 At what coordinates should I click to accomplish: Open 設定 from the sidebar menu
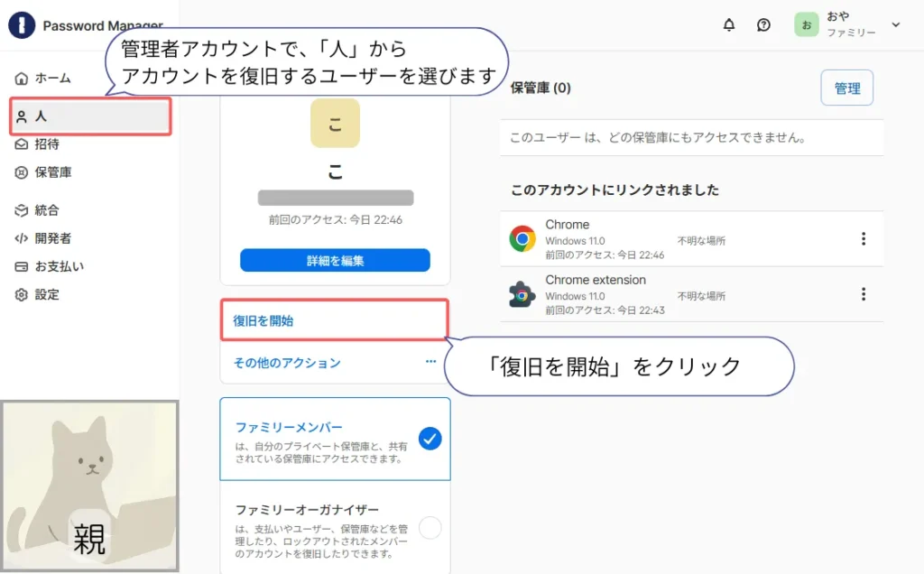click(22, 295)
